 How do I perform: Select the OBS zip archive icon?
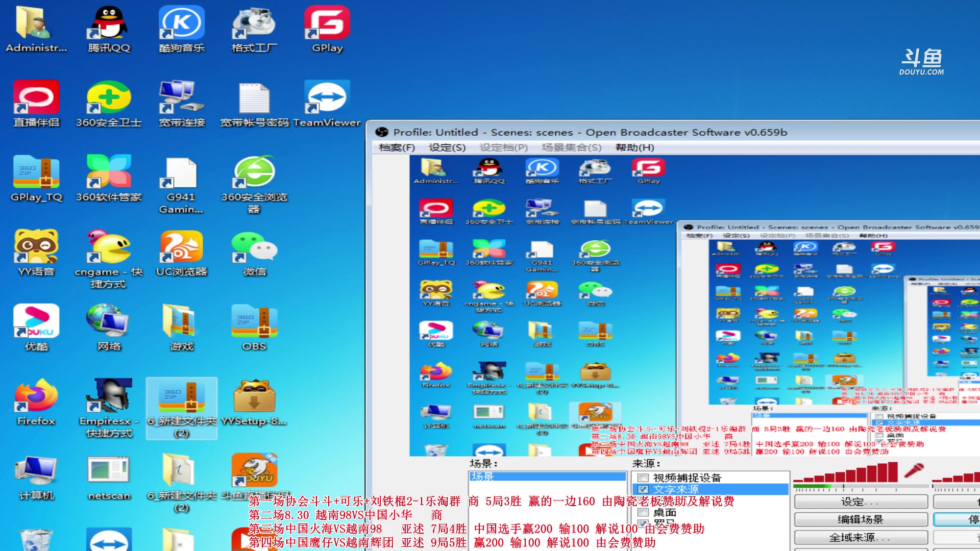(x=254, y=328)
